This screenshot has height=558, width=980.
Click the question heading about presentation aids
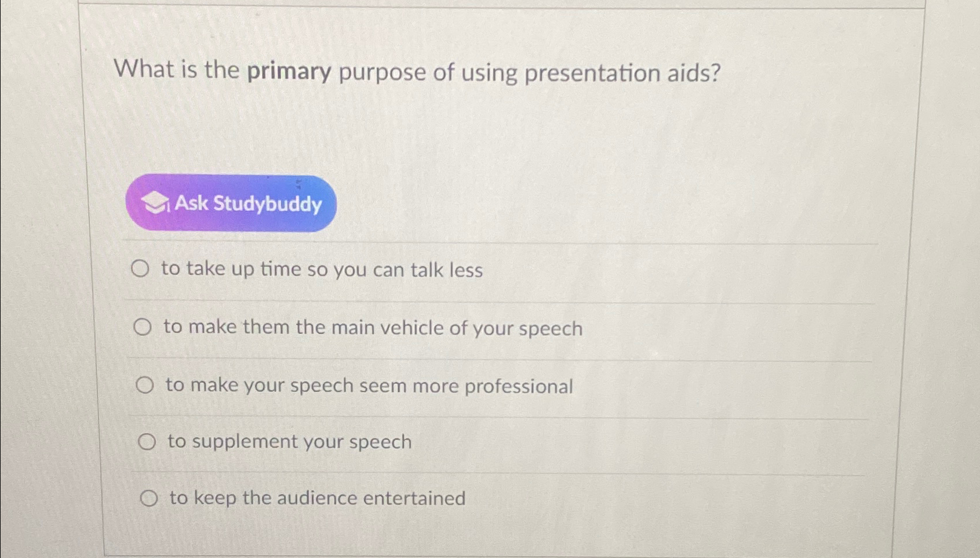(416, 71)
